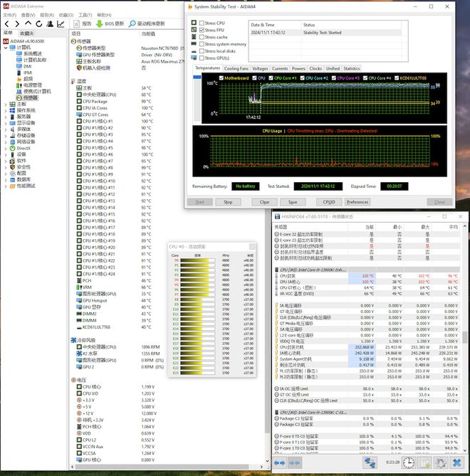Viewport: 470px width, 476px height.
Task: Expand the Display tree node
Action: coord(6,123)
